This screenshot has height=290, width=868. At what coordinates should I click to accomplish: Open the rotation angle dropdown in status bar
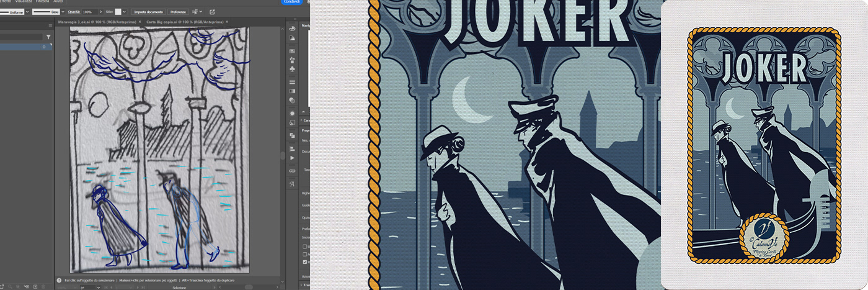pyautogui.click(x=99, y=287)
